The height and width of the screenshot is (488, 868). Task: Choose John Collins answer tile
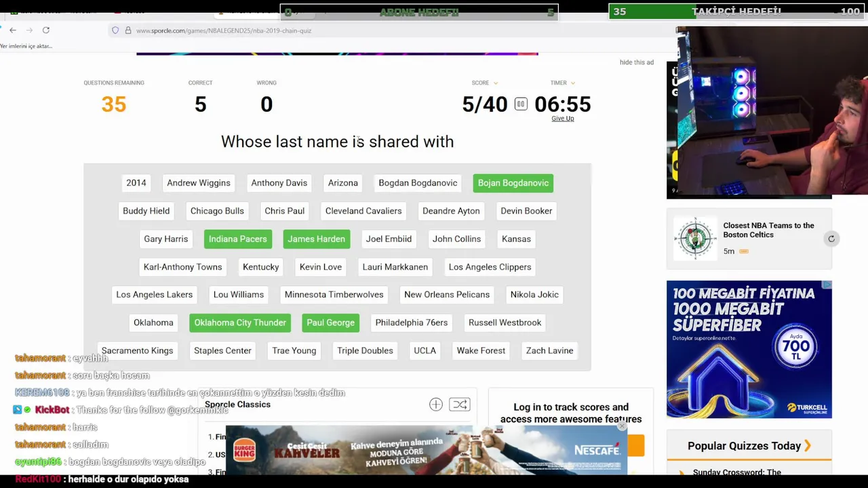(456, 239)
